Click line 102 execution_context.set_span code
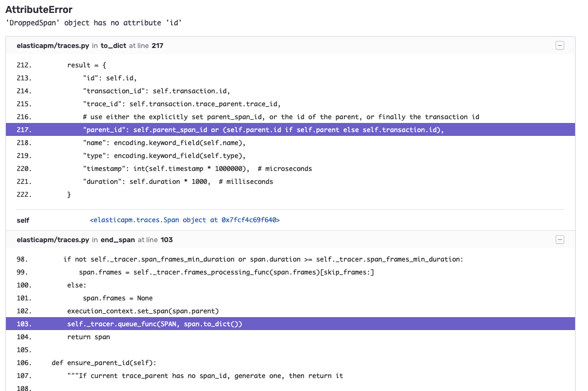The height and width of the screenshot is (391, 588). tap(143, 311)
